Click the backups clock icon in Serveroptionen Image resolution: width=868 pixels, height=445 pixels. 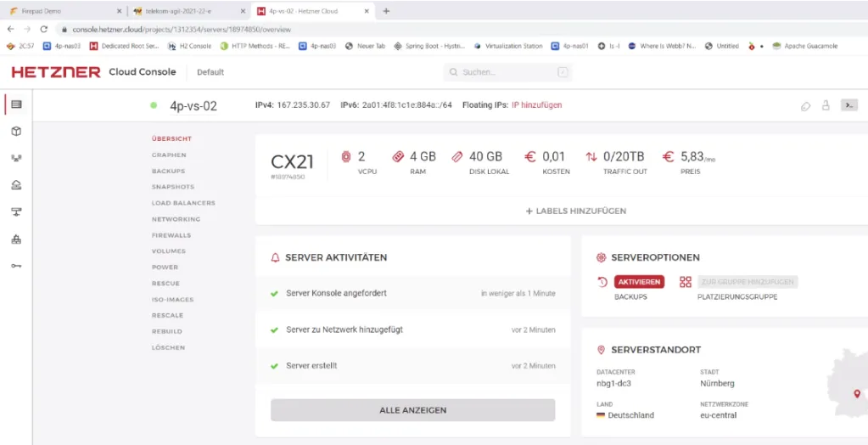(602, 282)
